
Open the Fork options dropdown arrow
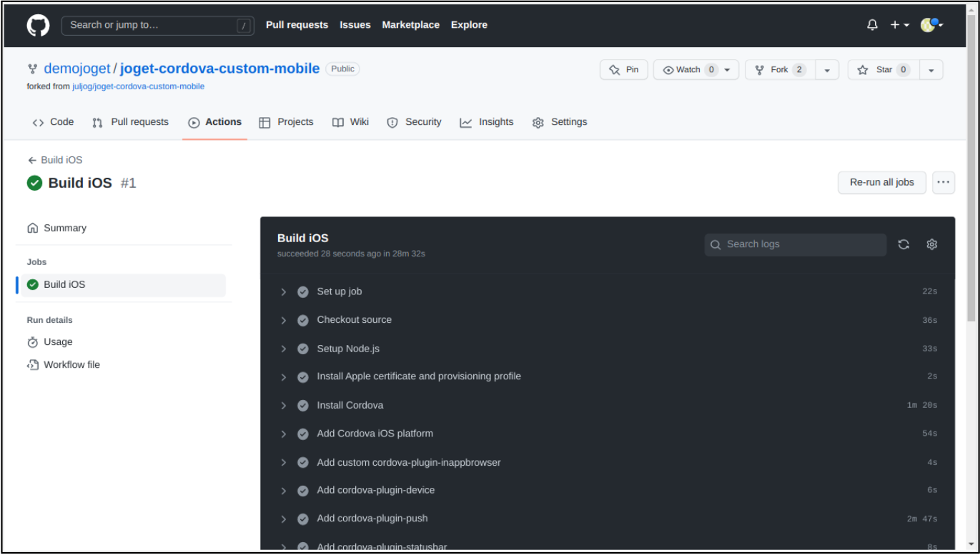(x=827, y=70)
